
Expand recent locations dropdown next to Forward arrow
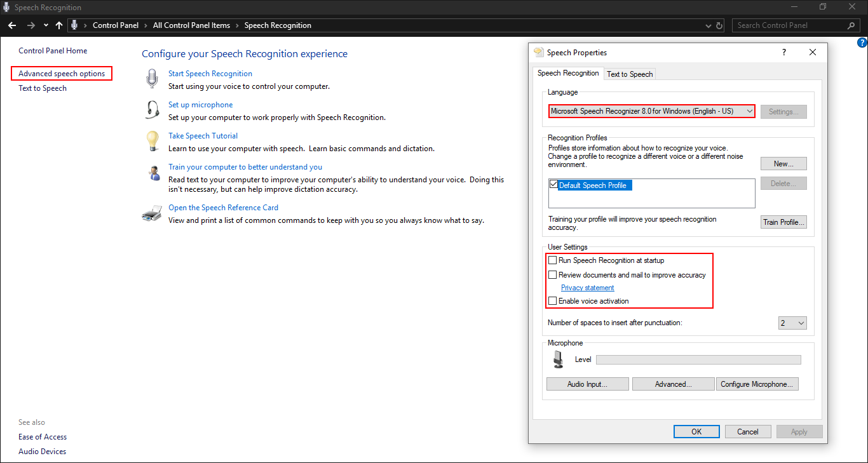tap(46, 25)
